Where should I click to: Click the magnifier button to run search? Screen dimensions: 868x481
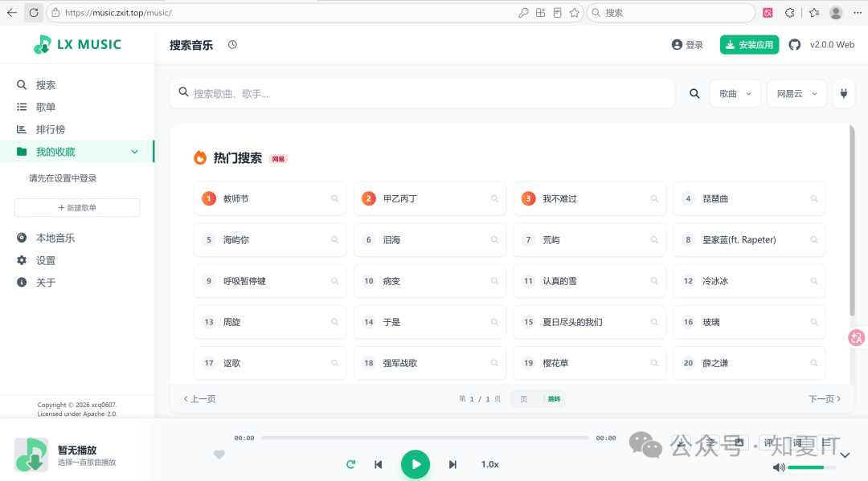tap(694, 93)
